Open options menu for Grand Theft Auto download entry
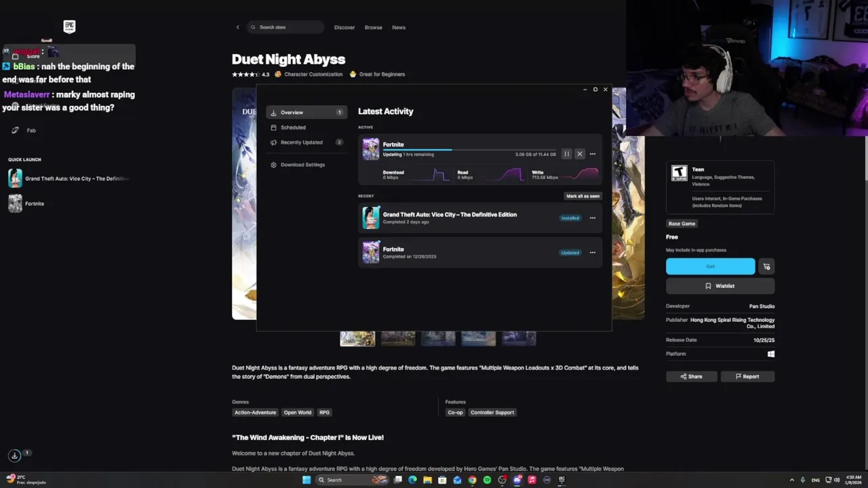The height and width of the screenshot is (488, 868). tap(593, 218)
